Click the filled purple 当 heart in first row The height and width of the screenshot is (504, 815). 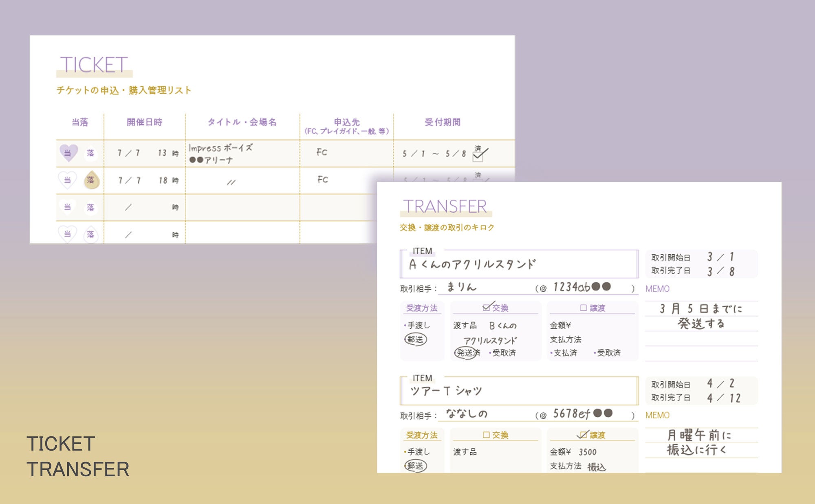(68, 153)
